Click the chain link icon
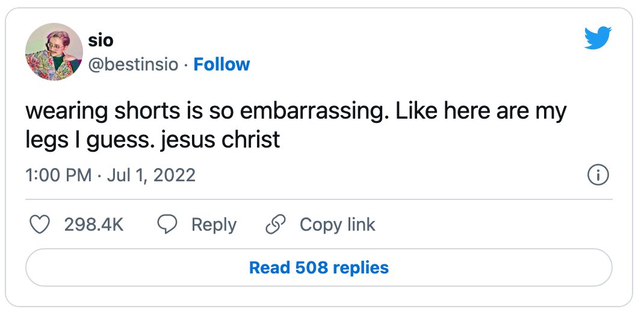 276,225
